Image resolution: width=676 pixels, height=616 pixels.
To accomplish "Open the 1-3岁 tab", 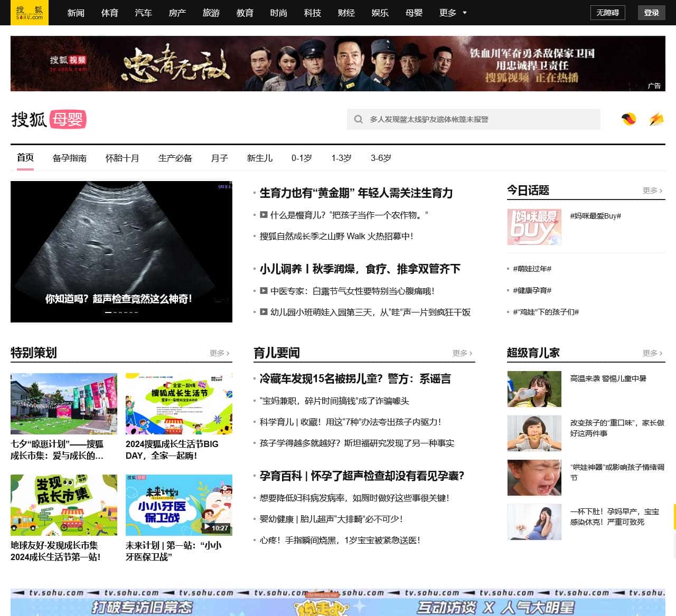I will click(341, 158).
